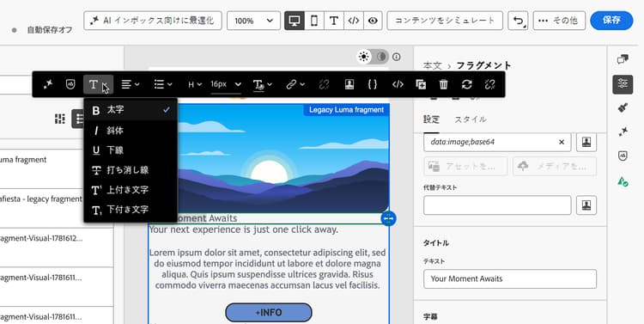Click the AI sparkle icon in right rail
644x324 pixels.
pos(623,131)
